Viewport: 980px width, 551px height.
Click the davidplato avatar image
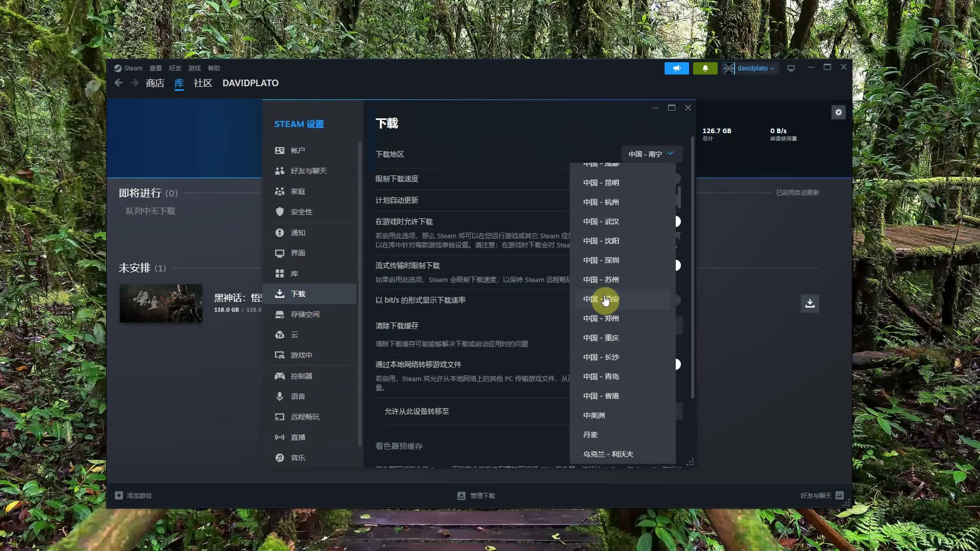click(x=728, y=68)
